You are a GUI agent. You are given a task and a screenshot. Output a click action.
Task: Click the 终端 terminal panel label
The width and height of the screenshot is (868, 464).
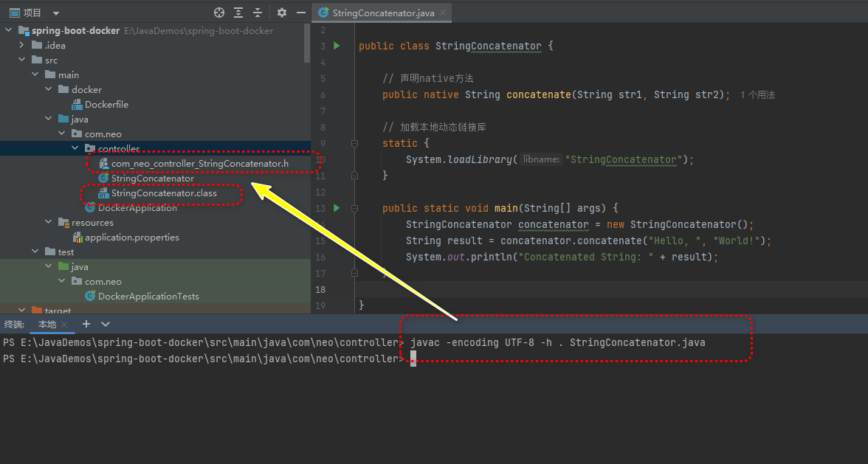(14, 324)
